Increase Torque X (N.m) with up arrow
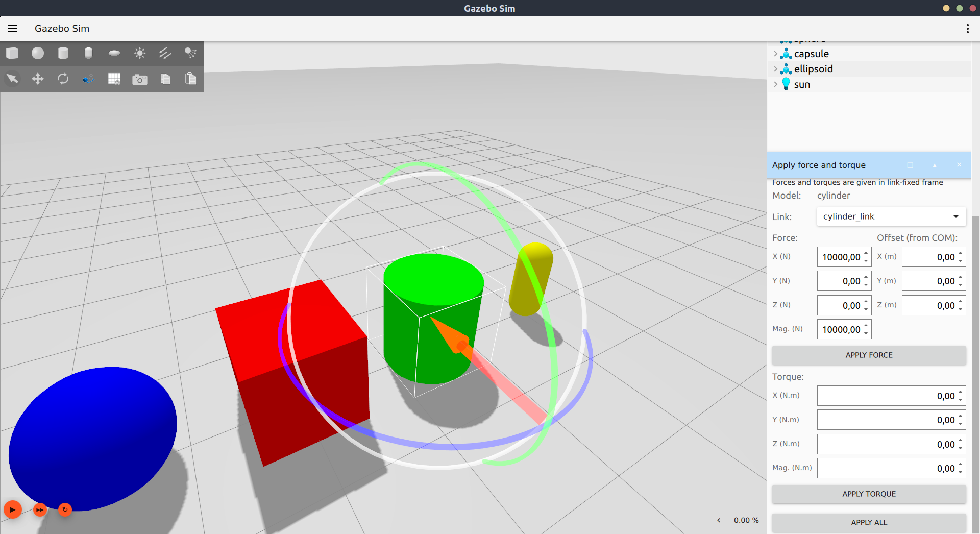 (x=961, y=392)
